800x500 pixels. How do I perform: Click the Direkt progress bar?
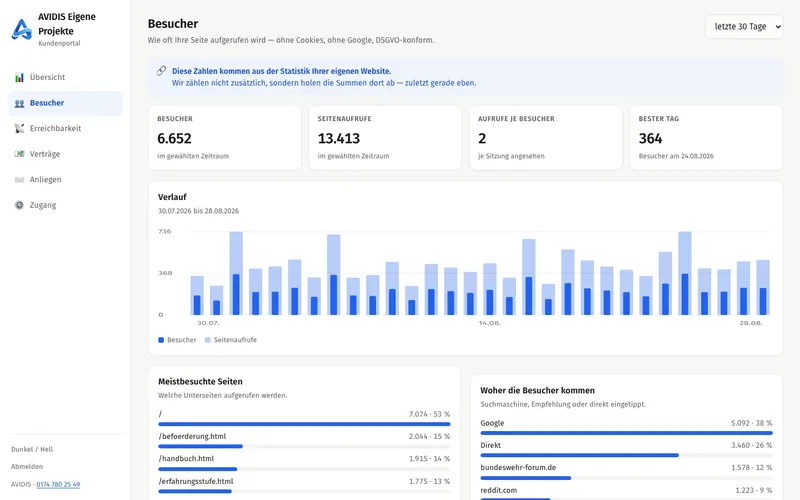[x=626, y=455]
